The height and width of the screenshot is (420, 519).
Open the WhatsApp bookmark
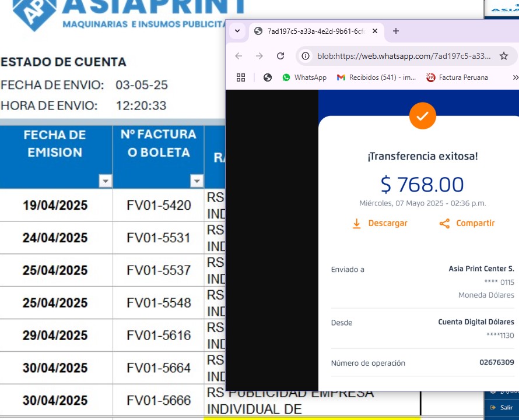[304, 77]
